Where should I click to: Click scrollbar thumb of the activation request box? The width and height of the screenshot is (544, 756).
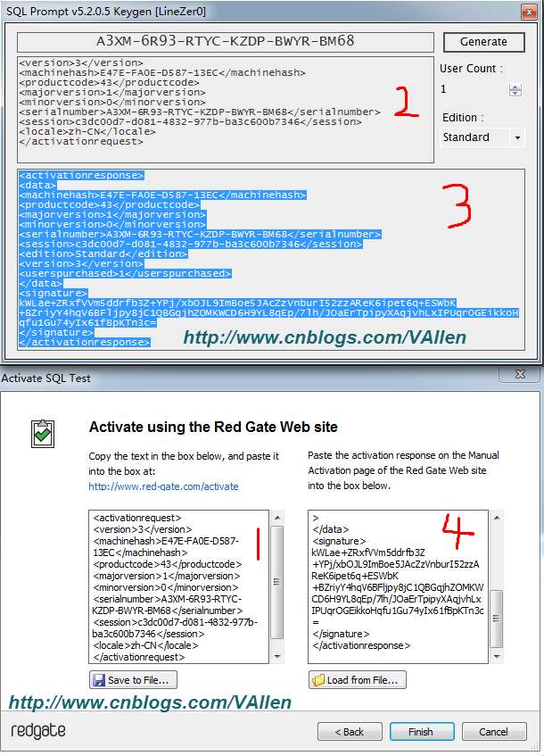pyautogui.click(x=277, y=582)
